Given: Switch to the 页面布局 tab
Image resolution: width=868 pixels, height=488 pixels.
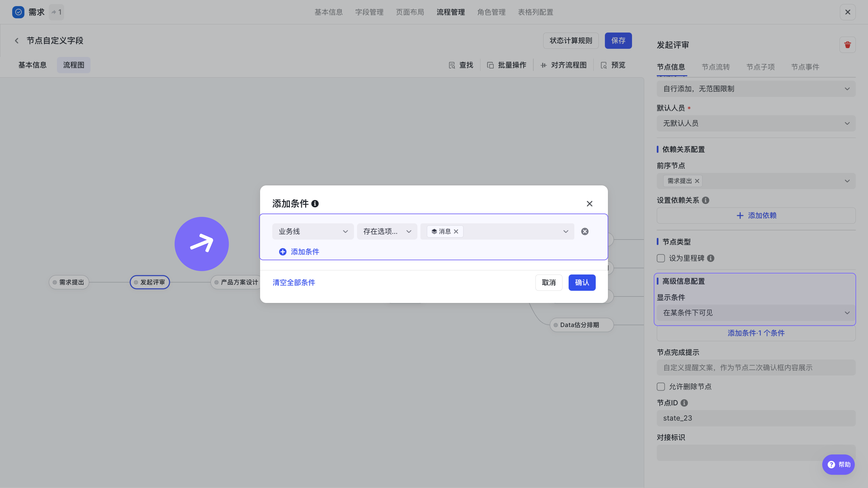Looking at the screenshot, I should (x=410, y=12).
